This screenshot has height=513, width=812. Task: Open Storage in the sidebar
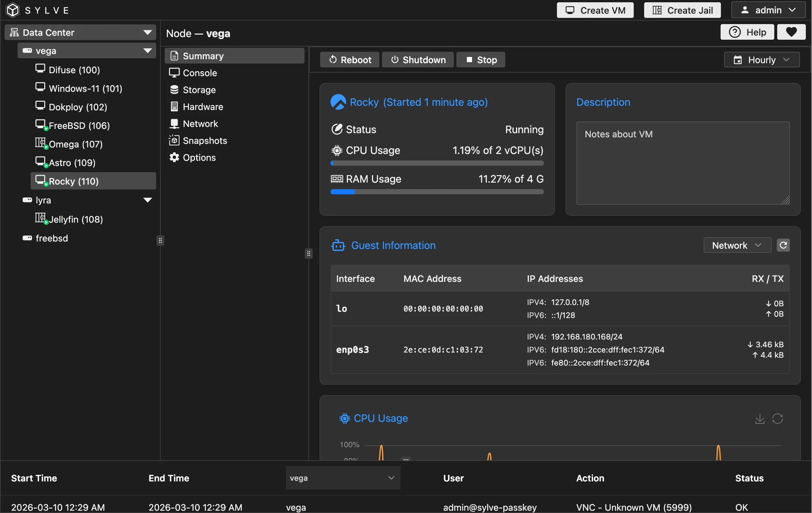pos(199,90)
